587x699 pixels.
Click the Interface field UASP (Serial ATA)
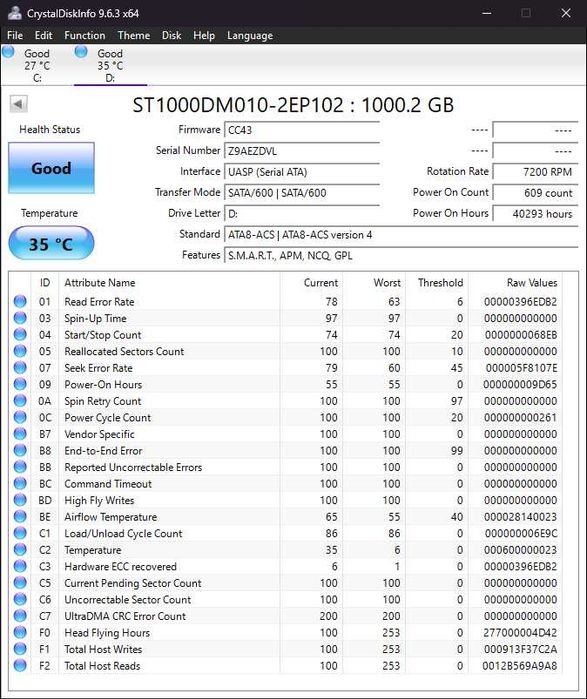(302, 172)
